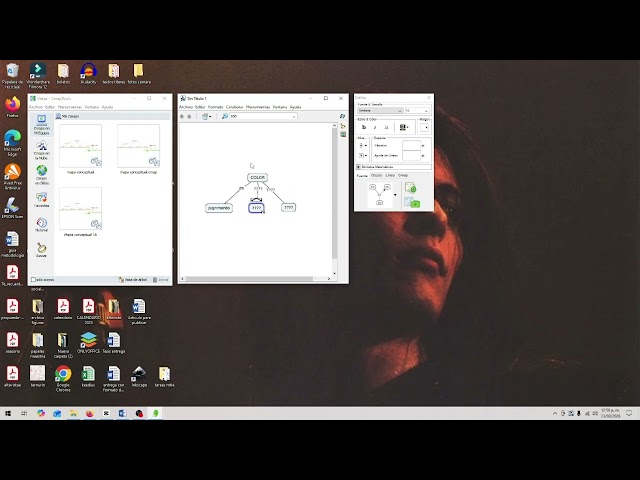Open Archivo menu in Sin Título 1 window

(186, 107)
